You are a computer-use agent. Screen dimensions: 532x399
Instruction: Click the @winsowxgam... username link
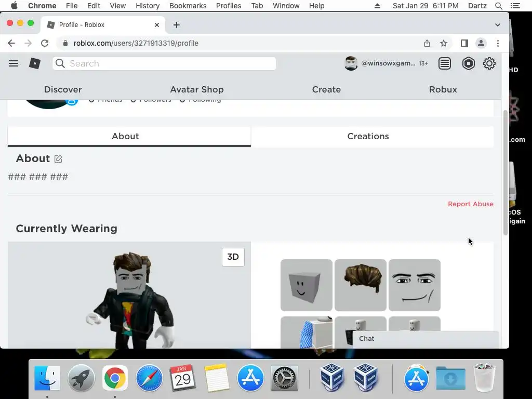point(388,63)
